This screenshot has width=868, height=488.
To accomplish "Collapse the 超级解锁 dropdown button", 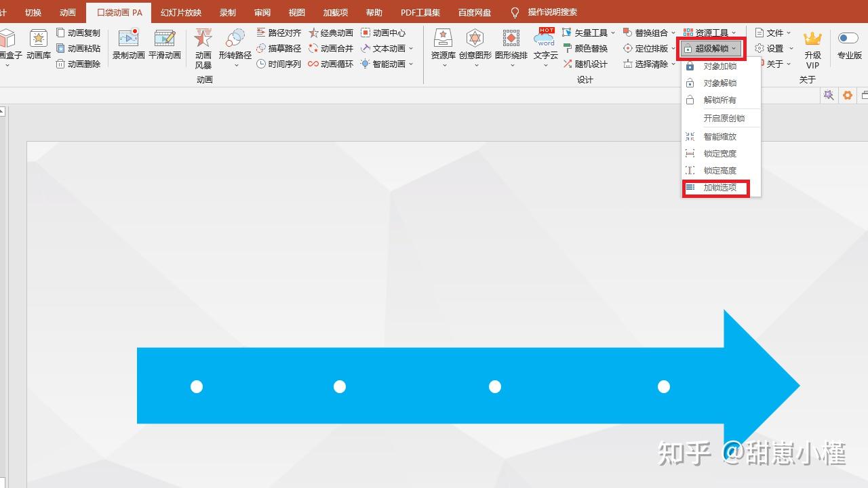I will 711,48.
